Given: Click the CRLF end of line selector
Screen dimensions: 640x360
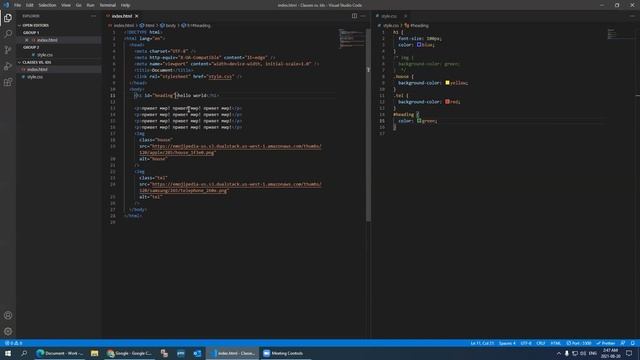Looking at the screenshot, I should pos(541,343).
